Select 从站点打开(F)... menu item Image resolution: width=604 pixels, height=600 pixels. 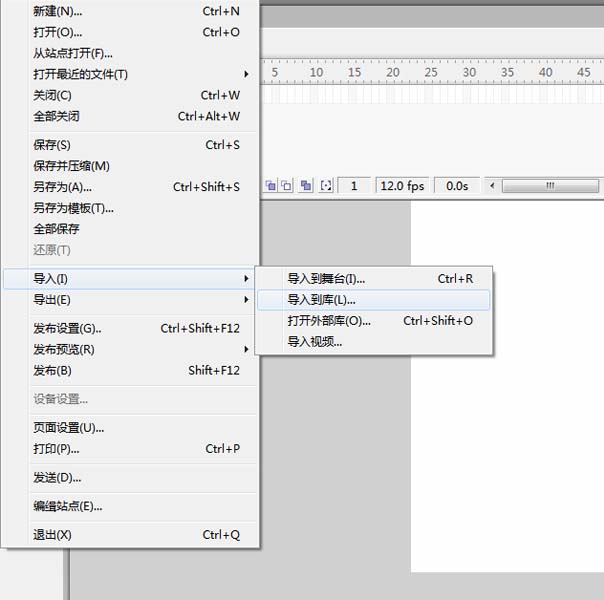pyautogui.click(x=132, y=53)
